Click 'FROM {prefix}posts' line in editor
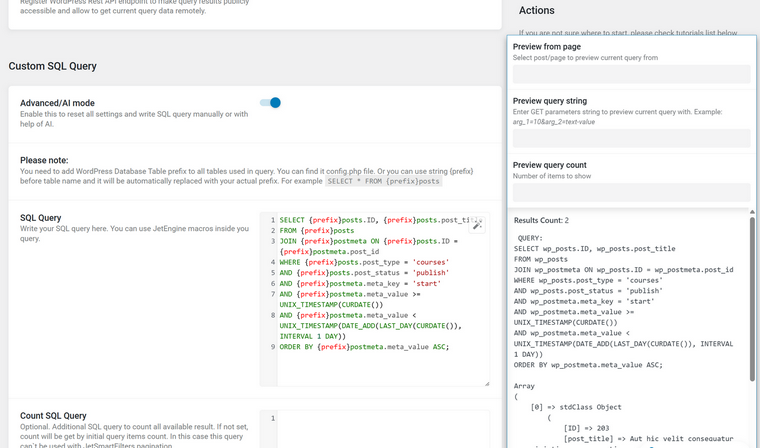This screenshot has width=760, height=448. pyautogui.click(x=317, y=230)
